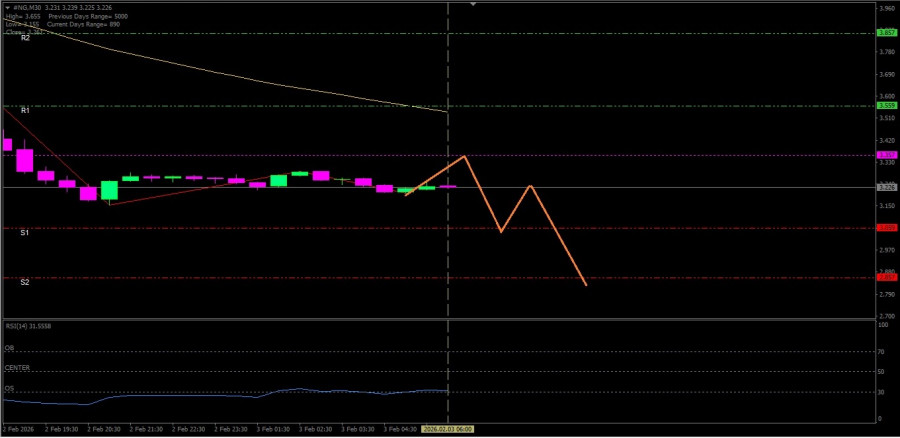Click the 70 level on RSI scale

[x=882, y=351]
